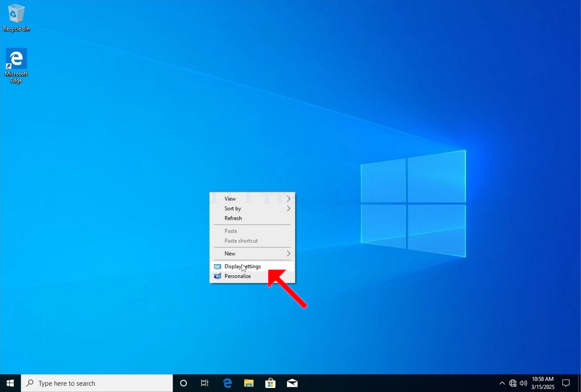
Task: Open Task View from the taskbar
Action: tap(204, 383)
